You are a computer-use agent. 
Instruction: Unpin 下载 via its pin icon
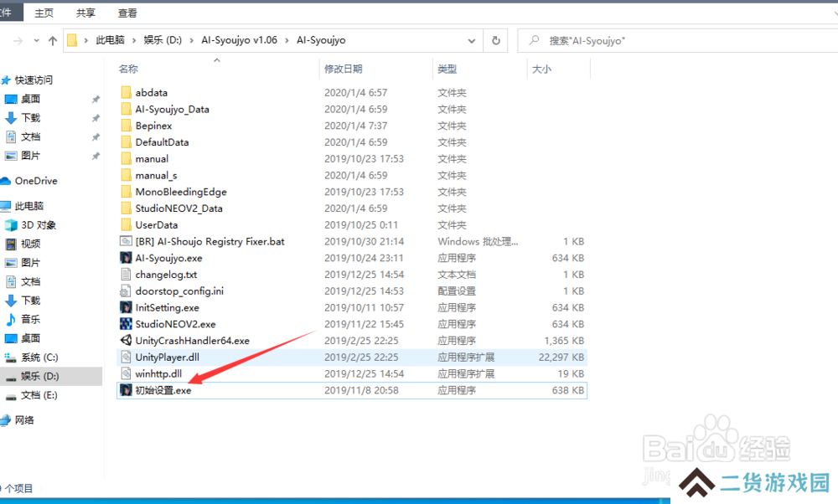96,118
